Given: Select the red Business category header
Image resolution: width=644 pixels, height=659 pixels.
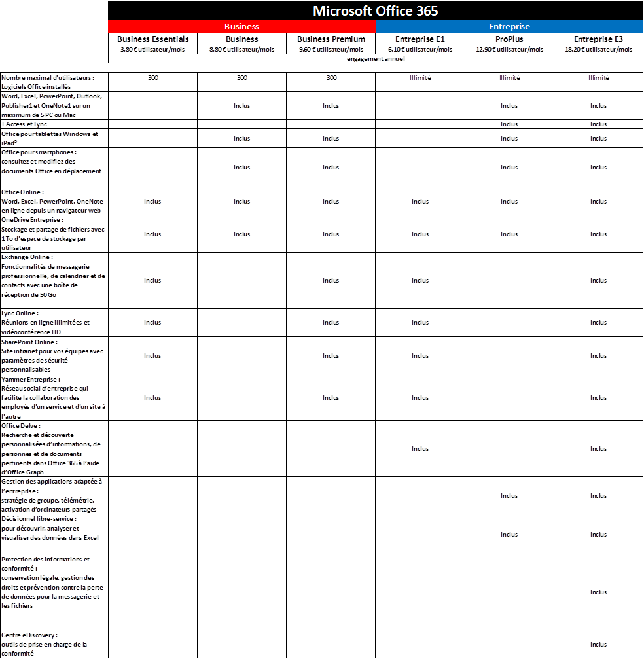Looking at the screenshot, I should (241, 26).
